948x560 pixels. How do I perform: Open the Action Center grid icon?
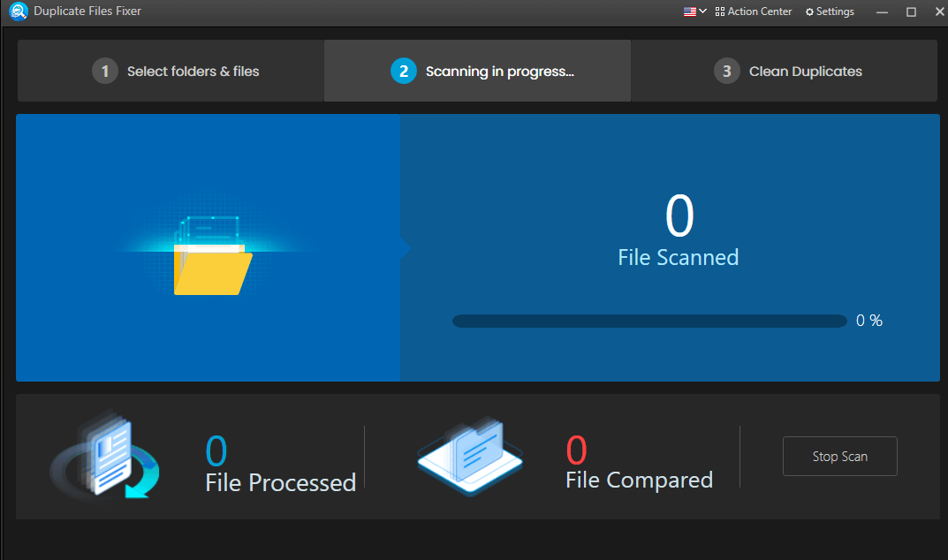click(x=720, y=11)
